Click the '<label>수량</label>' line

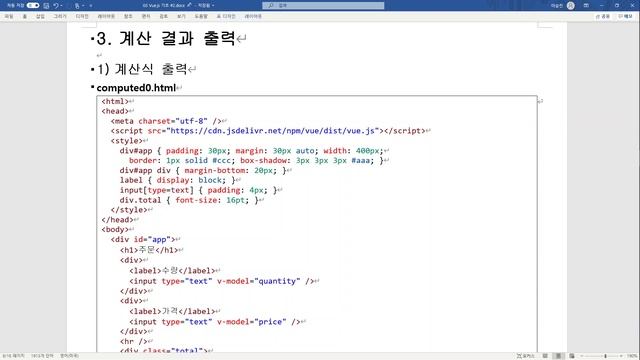point(172,271)
